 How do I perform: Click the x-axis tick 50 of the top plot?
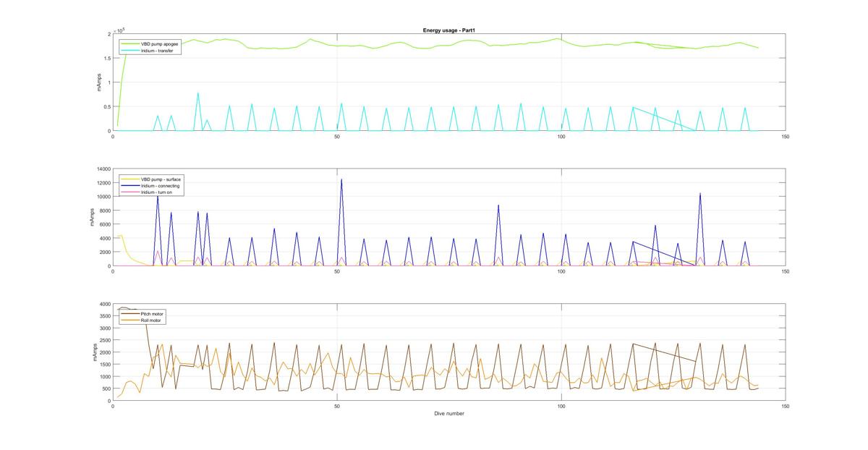(337, 137)
